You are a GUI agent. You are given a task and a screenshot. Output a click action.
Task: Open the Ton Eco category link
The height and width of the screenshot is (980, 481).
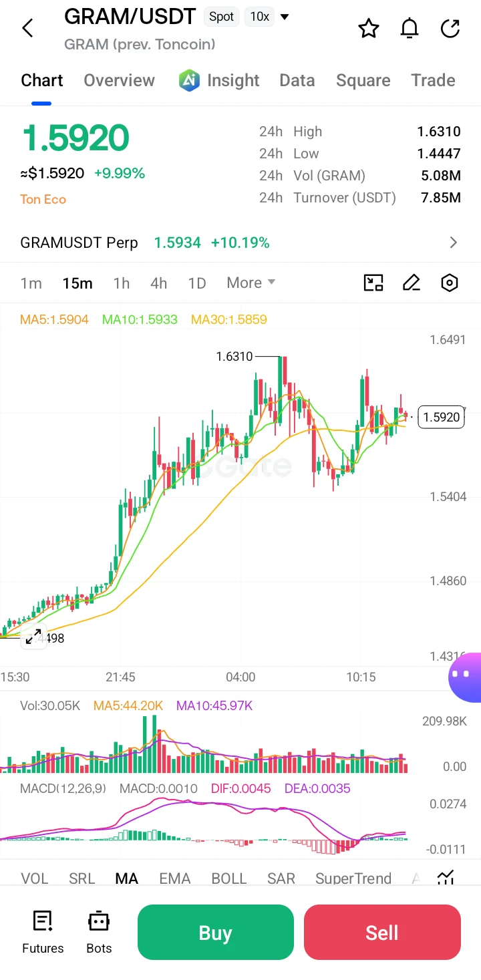point(43,199)
